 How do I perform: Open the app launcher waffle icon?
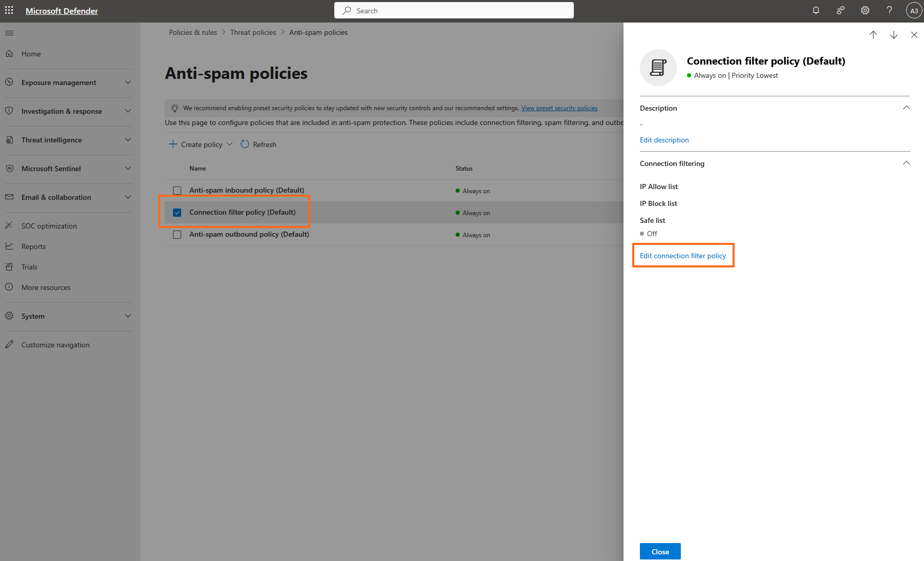click(x=9, y=10)
